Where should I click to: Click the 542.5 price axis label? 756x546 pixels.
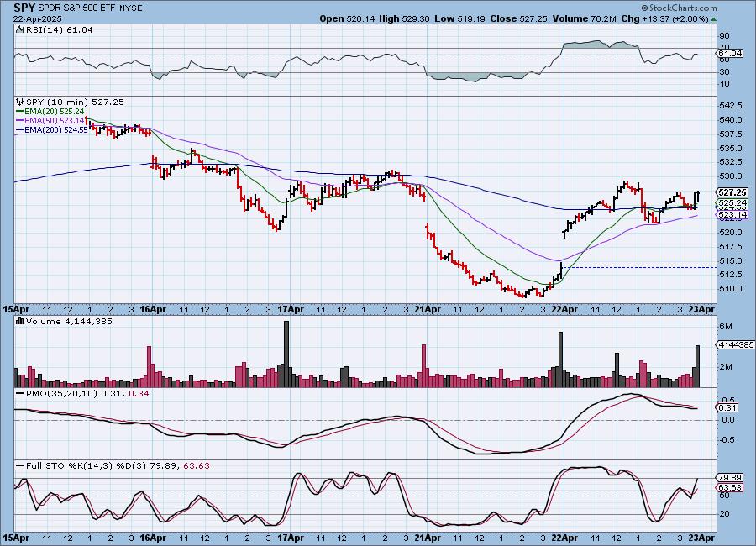click(729, 106)
